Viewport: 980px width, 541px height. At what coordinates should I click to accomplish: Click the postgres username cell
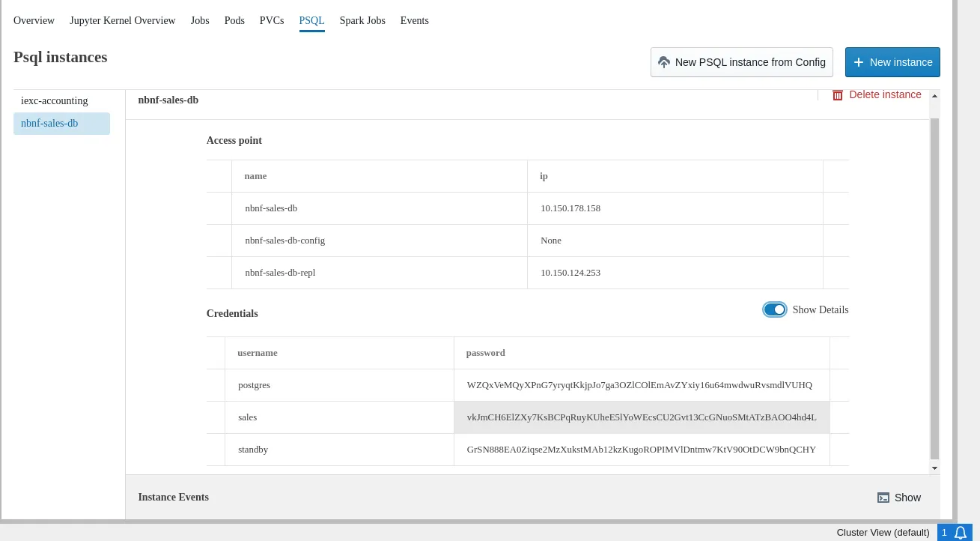click(x=339, y=385)
